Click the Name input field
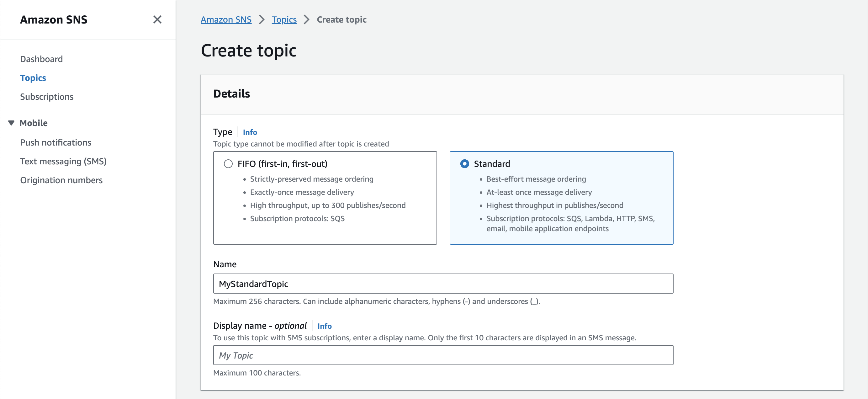Image resolution: width=868 pixels, height=399 pixels. pos(443,284)
